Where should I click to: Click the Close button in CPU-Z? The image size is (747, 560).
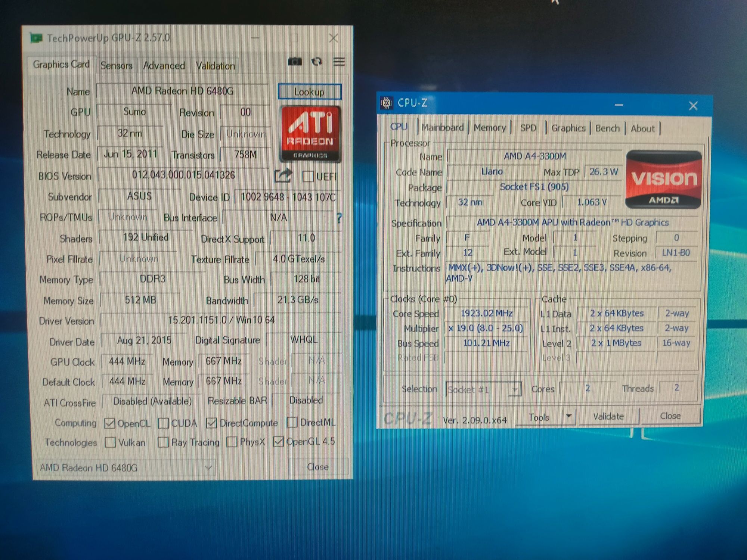(x=670, y=416)
